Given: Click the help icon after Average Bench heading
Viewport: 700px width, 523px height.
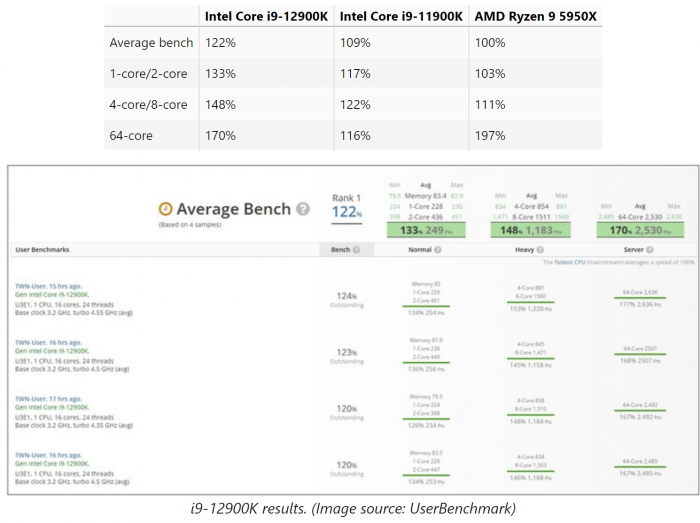Looking at the screenshot, I should coord(301,209).
